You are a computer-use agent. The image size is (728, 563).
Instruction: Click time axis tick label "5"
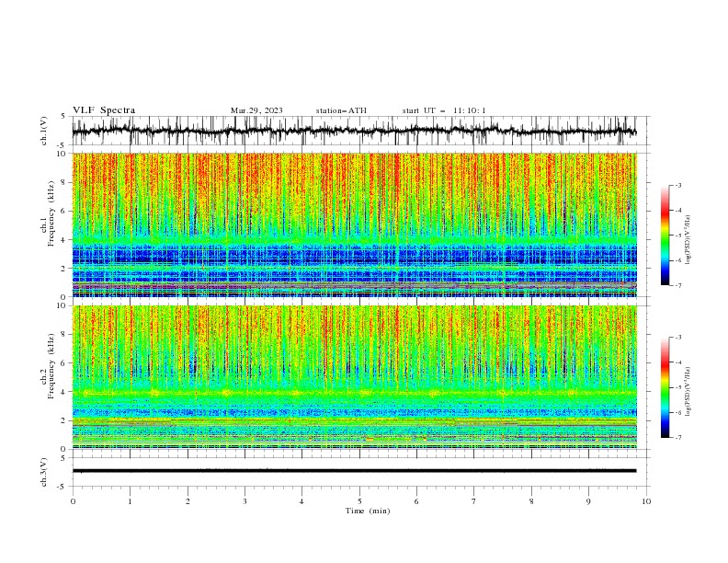[359, 501]
